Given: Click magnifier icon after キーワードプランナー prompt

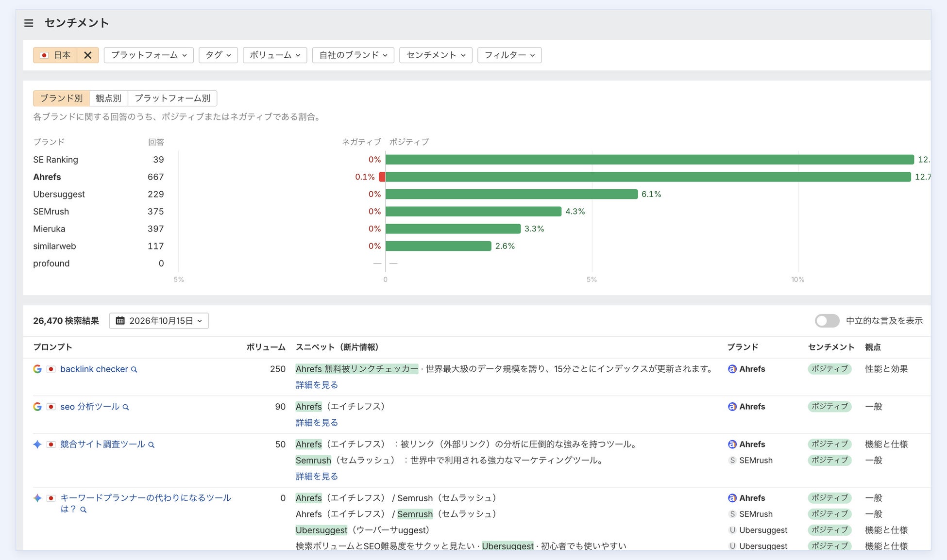Looking at the screenshot, I should coord(83,510).
